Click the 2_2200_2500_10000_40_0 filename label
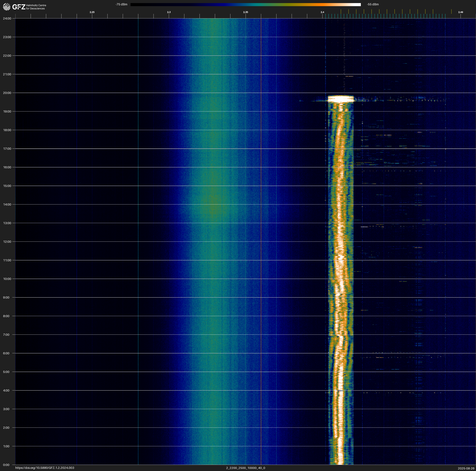This screenshot has height=471, width=476. (245, 468)
